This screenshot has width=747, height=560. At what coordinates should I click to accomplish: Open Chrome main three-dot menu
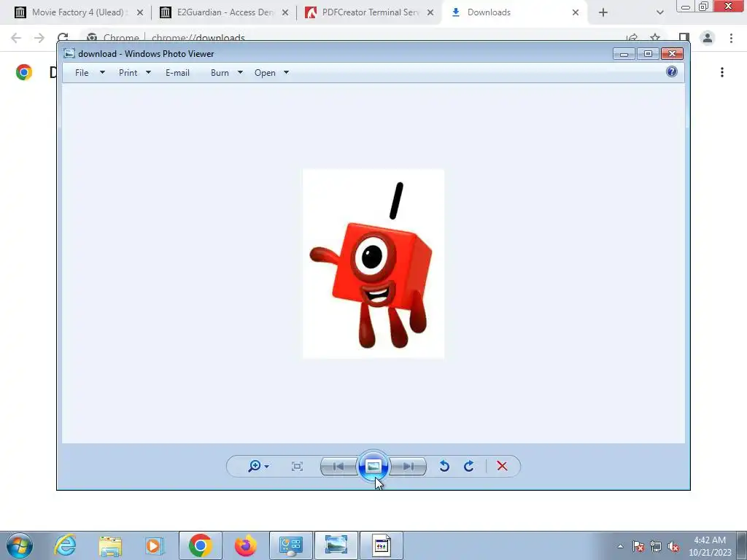(731, 38)
